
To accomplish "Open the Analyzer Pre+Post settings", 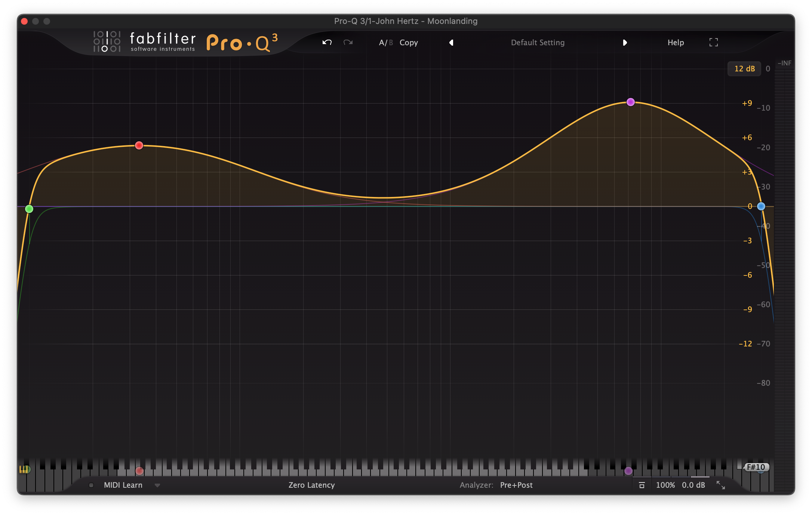I will click(x=516, y=485).
